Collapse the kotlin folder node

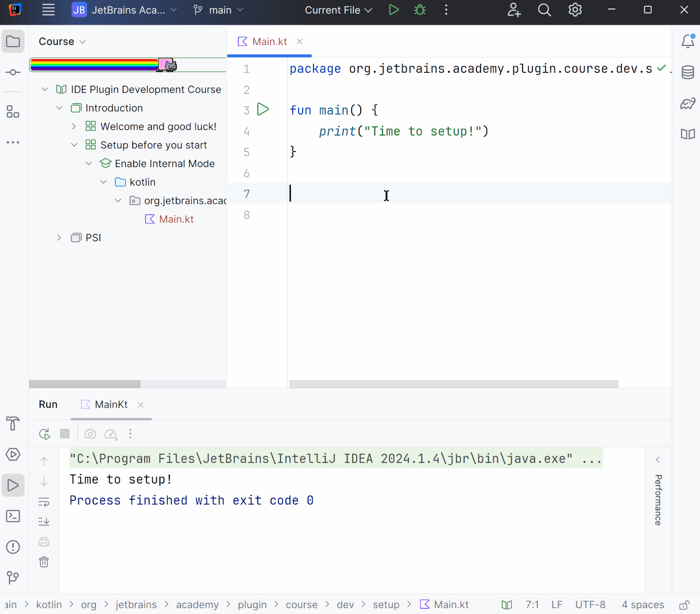[x=104, y=182]
